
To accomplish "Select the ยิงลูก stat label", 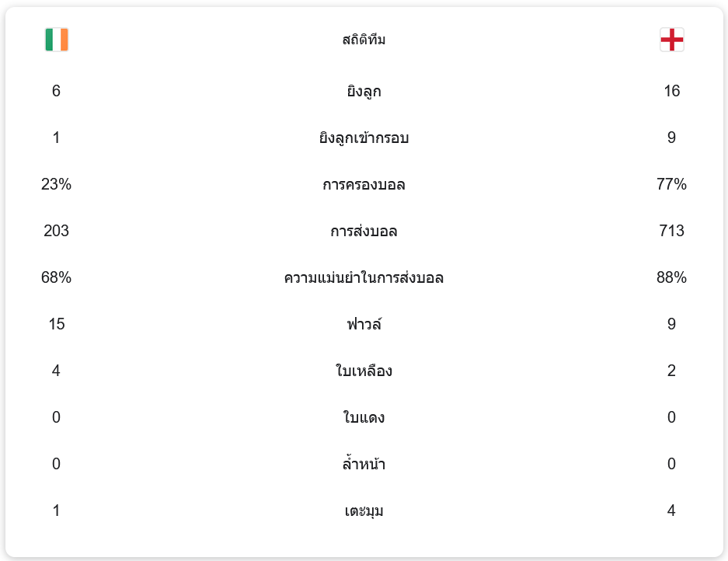I will point(364,92).
